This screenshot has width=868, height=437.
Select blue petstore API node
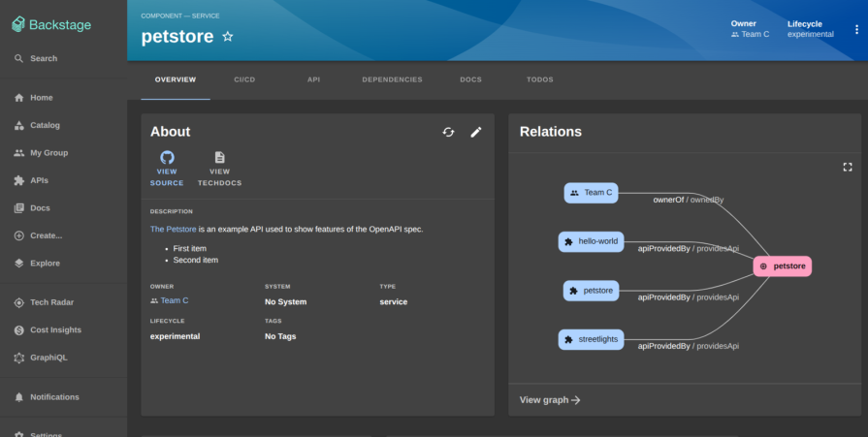[x=592, y=291]
